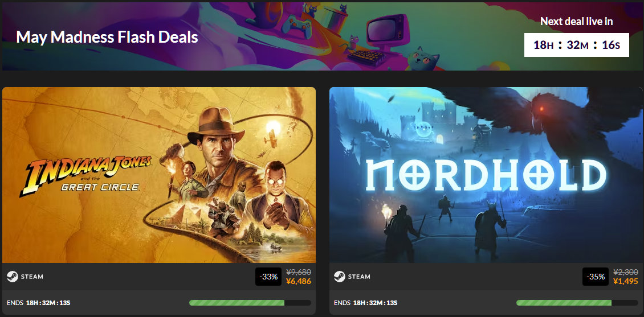Click the crossed-out ¥9,680 original price
Image resolution: width=644 pixels, height=317 pixels.
click(299, 271)
